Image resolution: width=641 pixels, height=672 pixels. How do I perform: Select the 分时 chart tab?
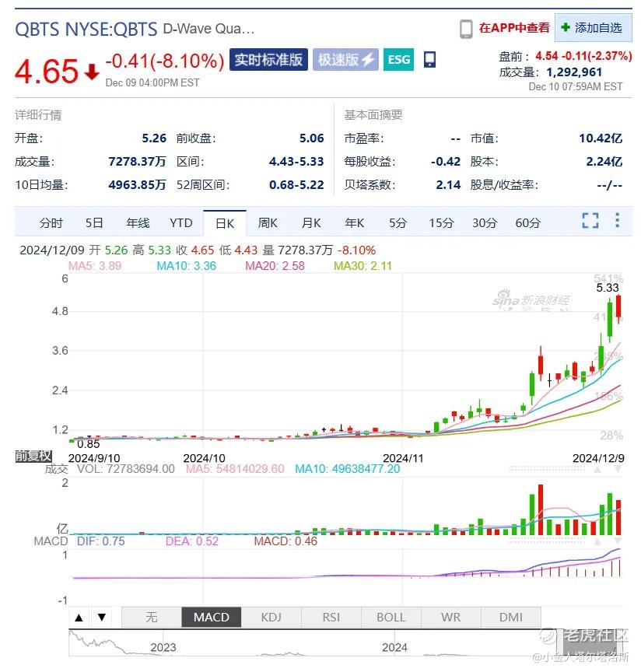[51, 223]
